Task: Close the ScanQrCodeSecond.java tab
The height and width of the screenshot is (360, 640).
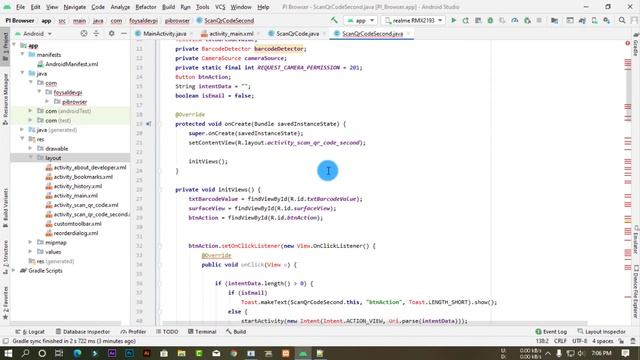Action: click(x=408, y=33)
